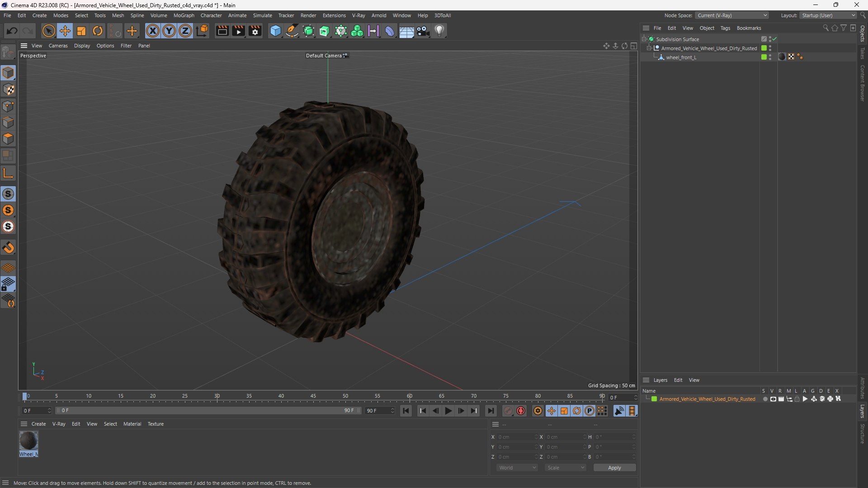
Task: Add a Floor environment object
Action: pos(406,31)
